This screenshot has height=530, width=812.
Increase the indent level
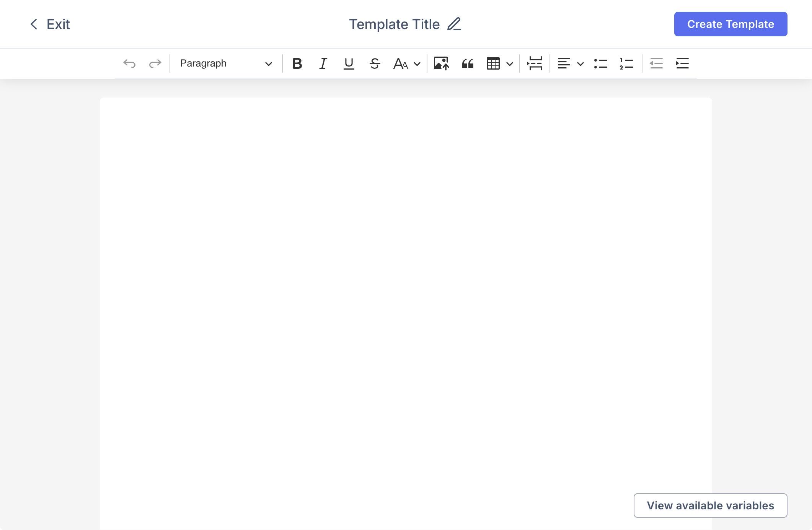tap(682, 63)
